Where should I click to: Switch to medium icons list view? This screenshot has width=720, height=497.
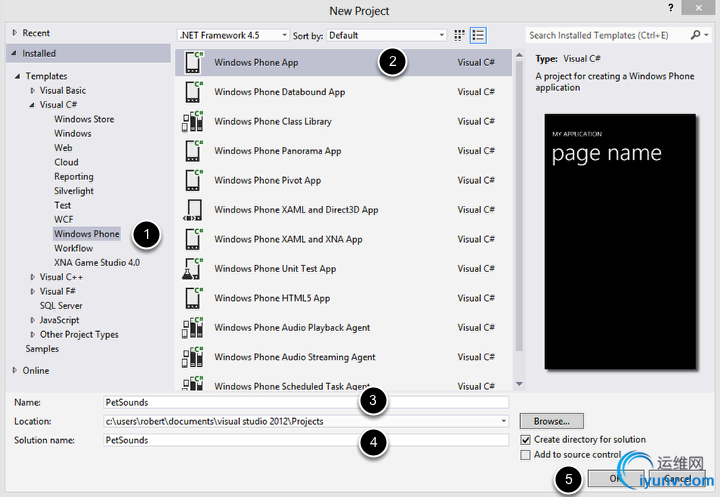point(478,35)
